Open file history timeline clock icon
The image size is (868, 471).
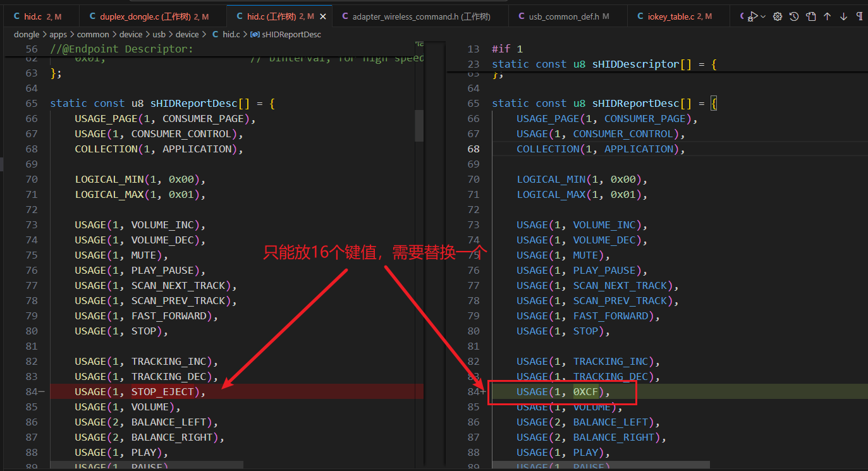pyautogui.click(x=794, y=16)
